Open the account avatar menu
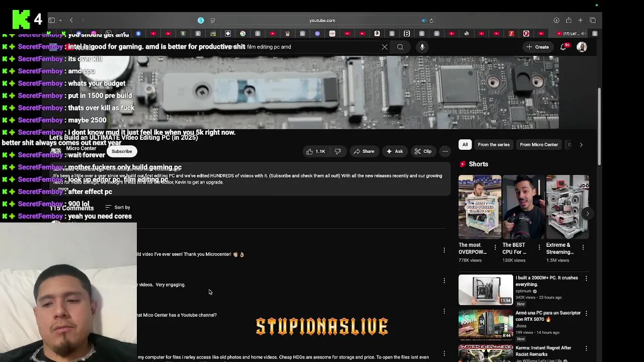 [x=582, y=47]
